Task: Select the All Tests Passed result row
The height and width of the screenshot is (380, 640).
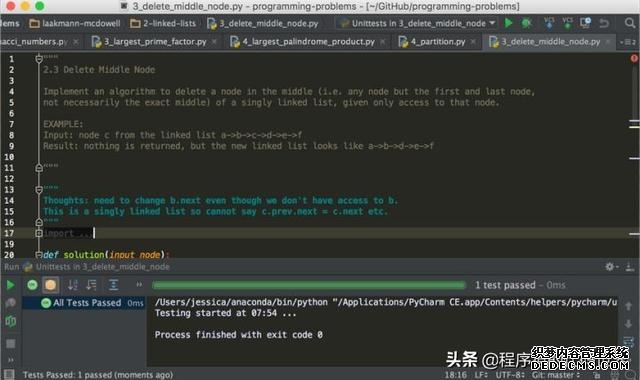Action: [84, 303]
